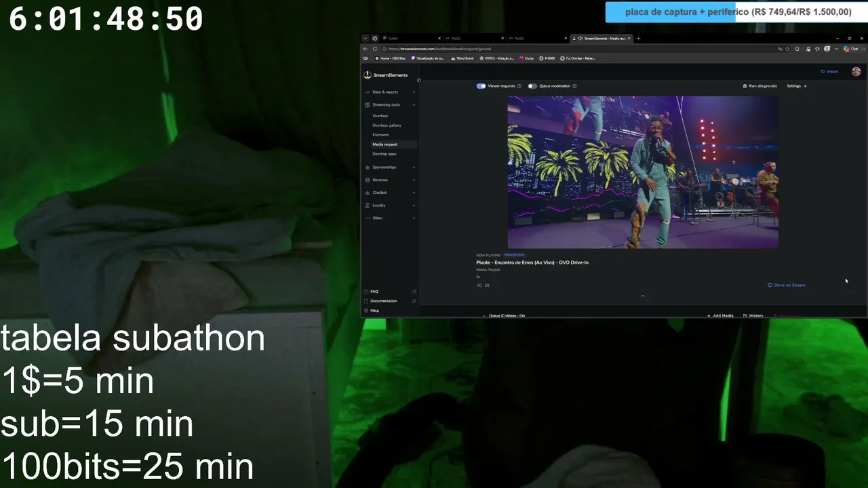
Task: Open the queue History
Action: [753, 315]
